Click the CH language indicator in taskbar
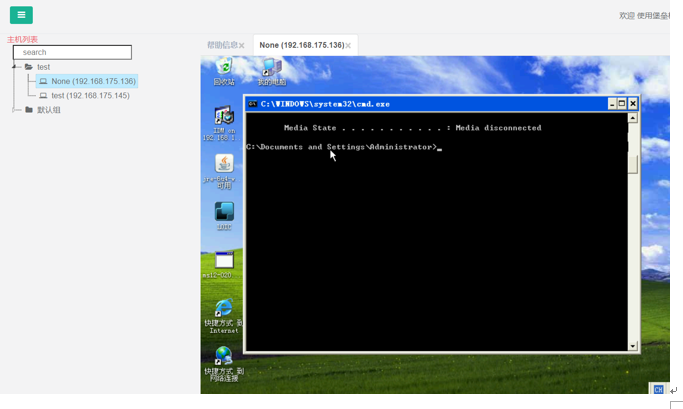 point(658,389)
